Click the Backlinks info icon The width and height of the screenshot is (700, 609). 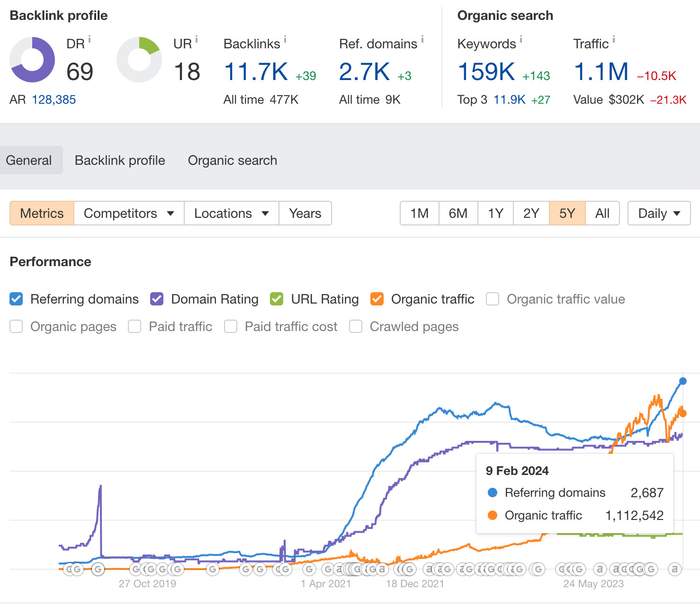285,40
